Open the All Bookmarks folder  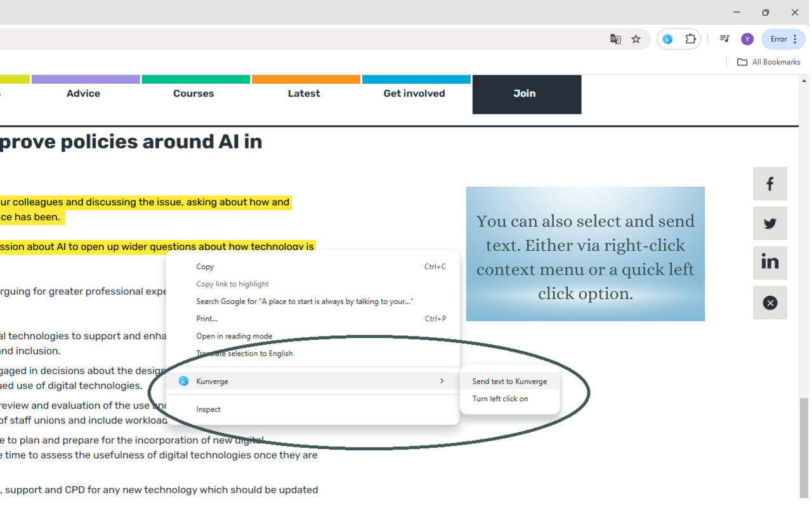[x=768, y=62]
